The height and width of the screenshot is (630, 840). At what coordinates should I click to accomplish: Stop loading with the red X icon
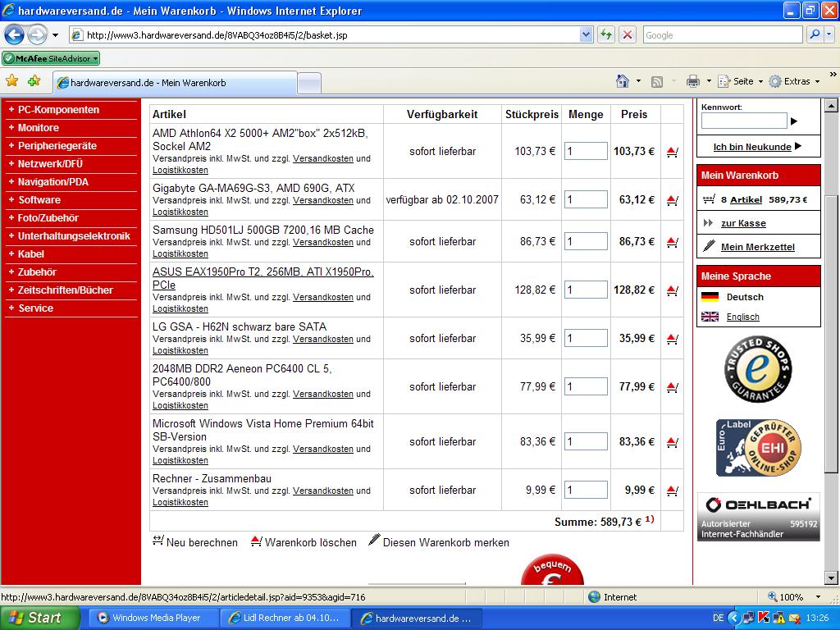point(627,34)
